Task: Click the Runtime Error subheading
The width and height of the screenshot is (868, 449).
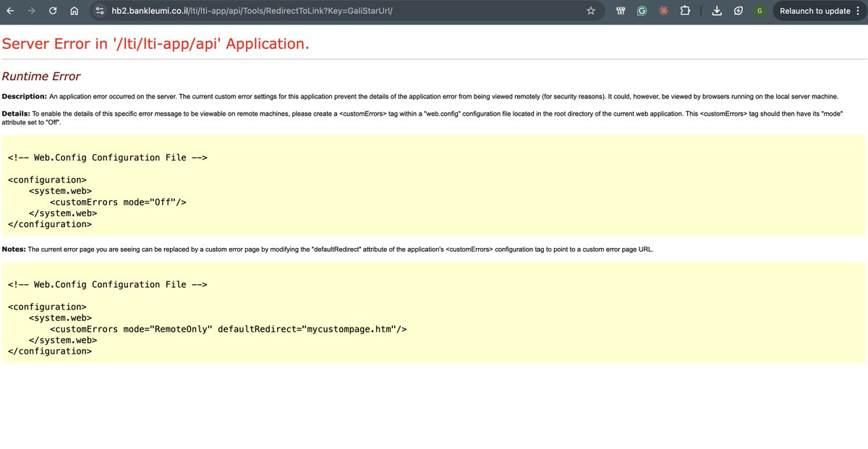Action: [x=41, y=76]
